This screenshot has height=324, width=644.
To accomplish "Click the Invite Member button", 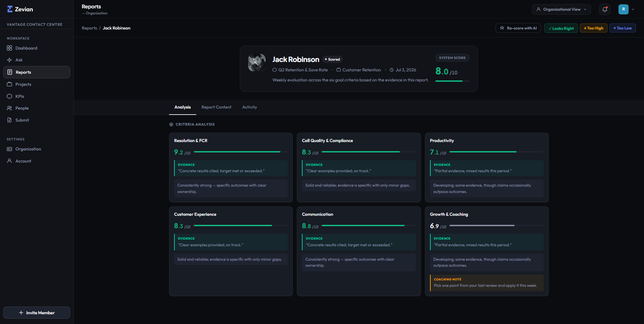I will 37,313.
